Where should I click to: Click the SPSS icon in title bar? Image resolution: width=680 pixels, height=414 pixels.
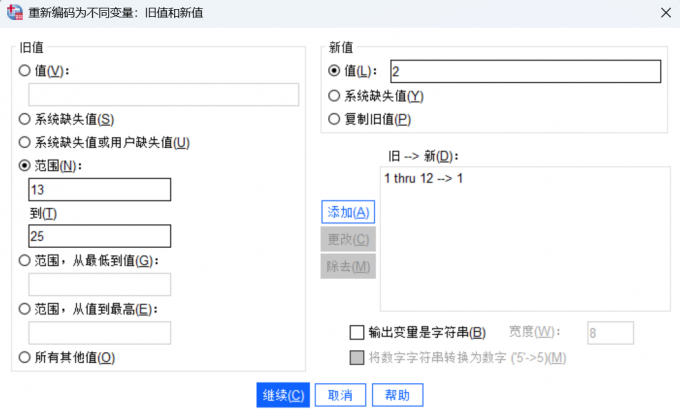pyautogui.click(x=15, y=12)
